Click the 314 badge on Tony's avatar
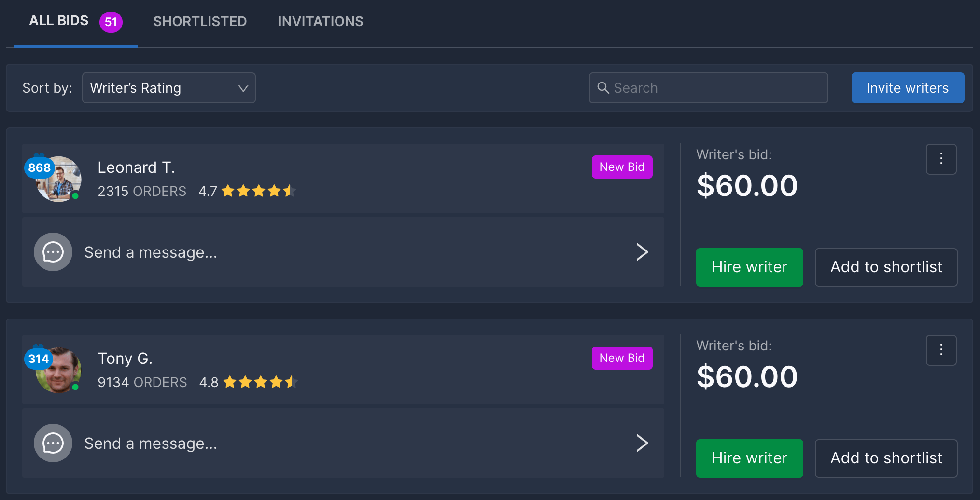Viewport: 980px width, 500px height. point(38,359)
